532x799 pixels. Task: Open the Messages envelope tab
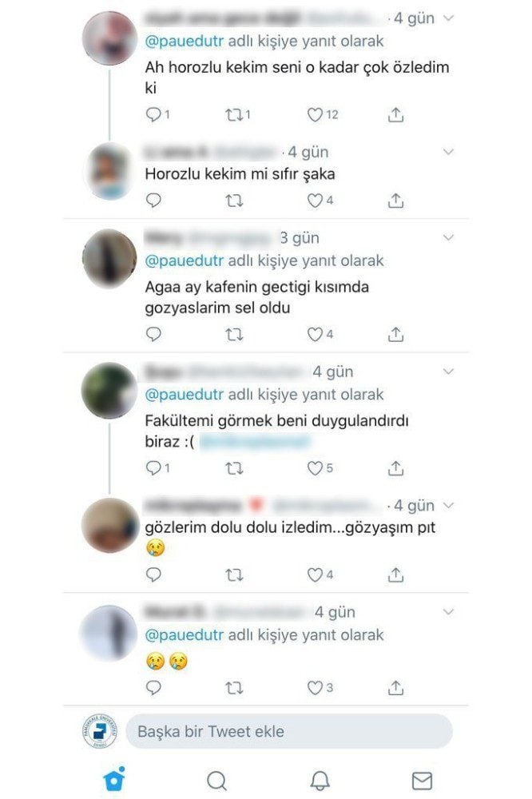pos(422,780)
